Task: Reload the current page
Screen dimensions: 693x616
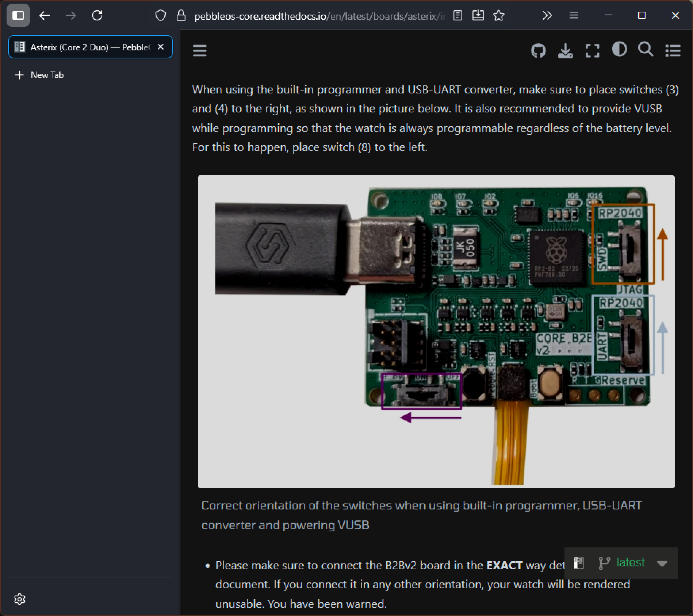Action: point(97,15)
